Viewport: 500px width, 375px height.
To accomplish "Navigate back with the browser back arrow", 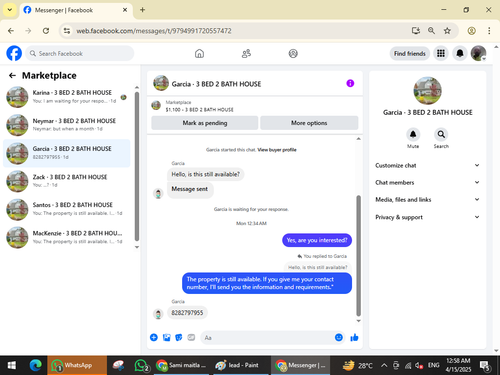I will 11,31.
